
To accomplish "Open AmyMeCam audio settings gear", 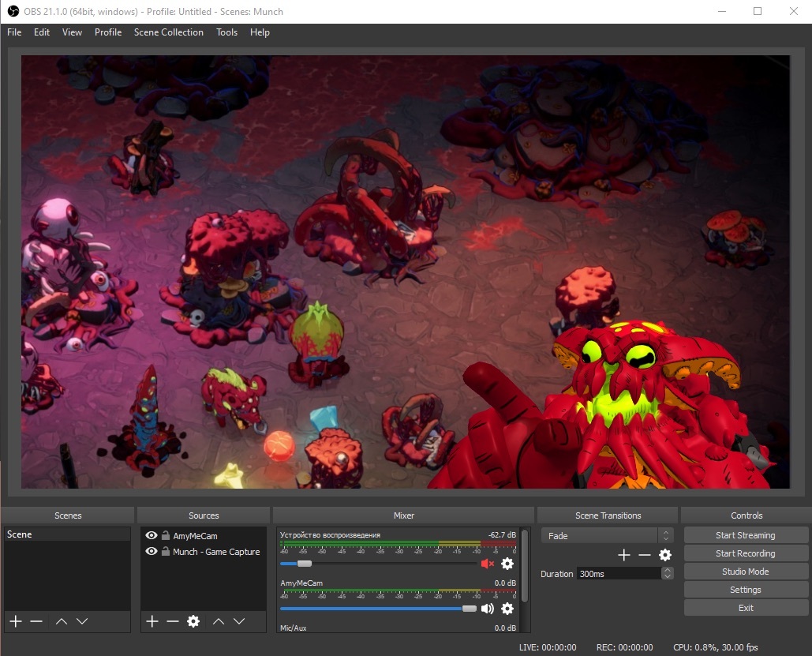I will click(x=507, y=609).
